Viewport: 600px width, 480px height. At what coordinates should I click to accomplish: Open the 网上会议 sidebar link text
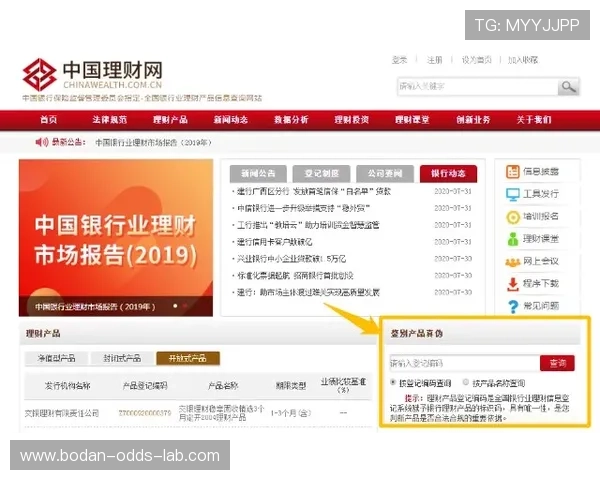[541, 261]
